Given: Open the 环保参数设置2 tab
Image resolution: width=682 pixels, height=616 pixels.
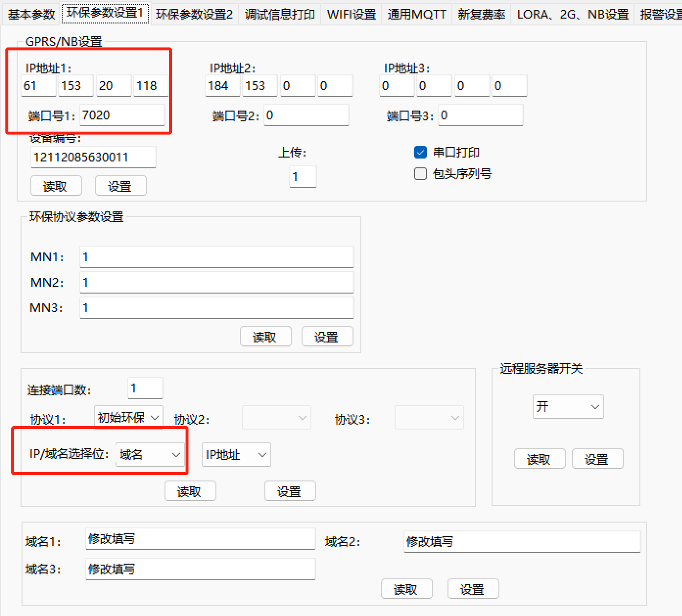Looking at the screenshot, I should (194, 14).
